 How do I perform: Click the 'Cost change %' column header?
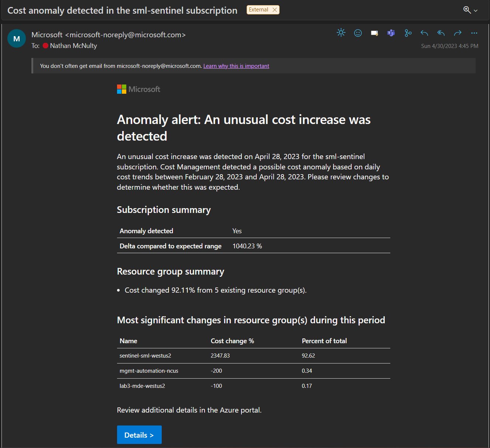point(232,341)
